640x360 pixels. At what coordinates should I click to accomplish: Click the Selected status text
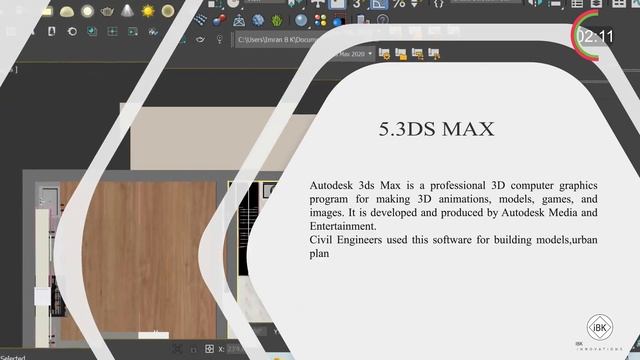(13, 357)
